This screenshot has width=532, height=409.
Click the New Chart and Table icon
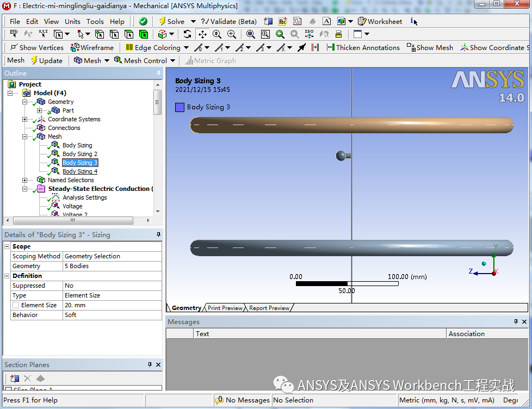297,21
